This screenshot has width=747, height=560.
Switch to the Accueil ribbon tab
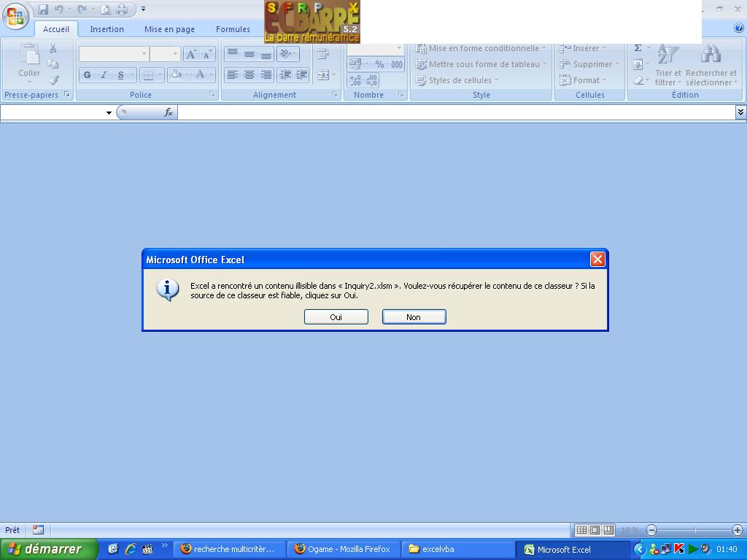55,29
